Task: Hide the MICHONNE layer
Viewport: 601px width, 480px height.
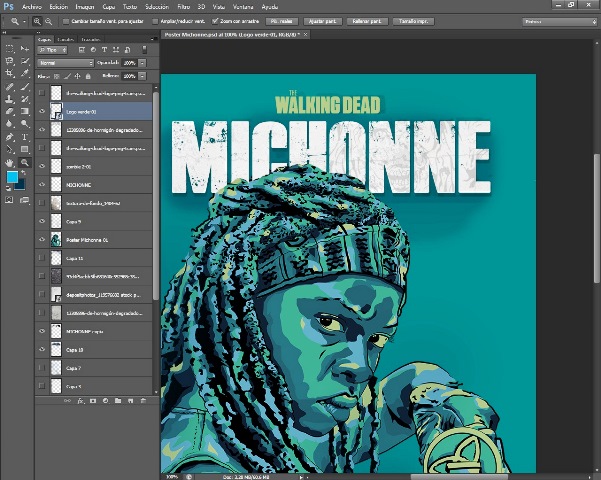Action: coord(42,184)
